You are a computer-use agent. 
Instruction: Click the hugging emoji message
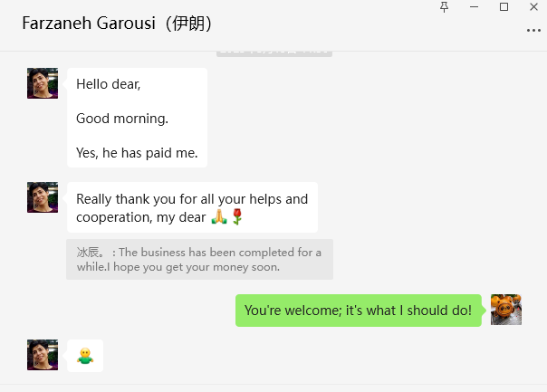[x=85, y=356]
